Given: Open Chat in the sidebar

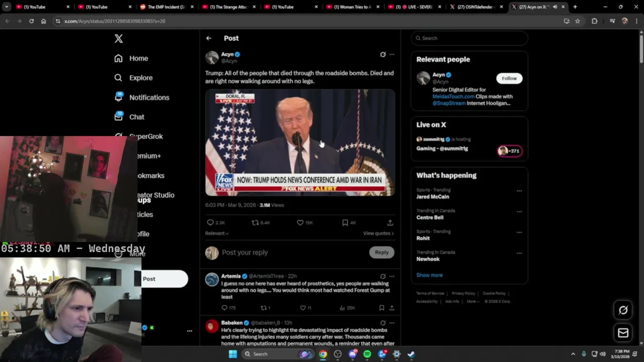Looking at the screenshot, I should tap(129, 117).
